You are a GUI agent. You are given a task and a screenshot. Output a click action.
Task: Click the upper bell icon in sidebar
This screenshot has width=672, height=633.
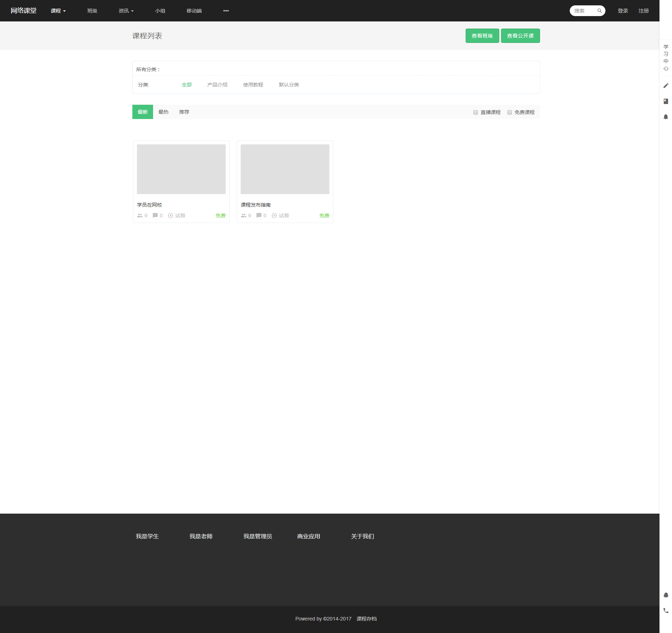click(666, 117)
